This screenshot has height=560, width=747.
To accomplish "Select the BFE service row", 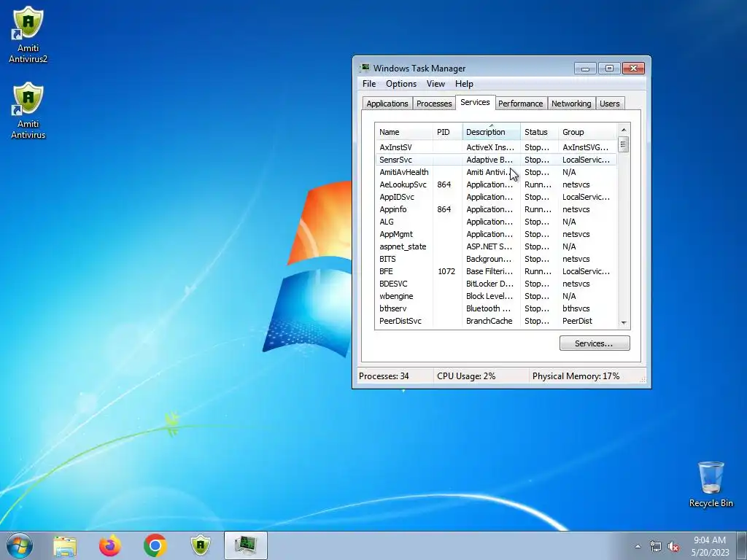I will [x=496, y=271].
